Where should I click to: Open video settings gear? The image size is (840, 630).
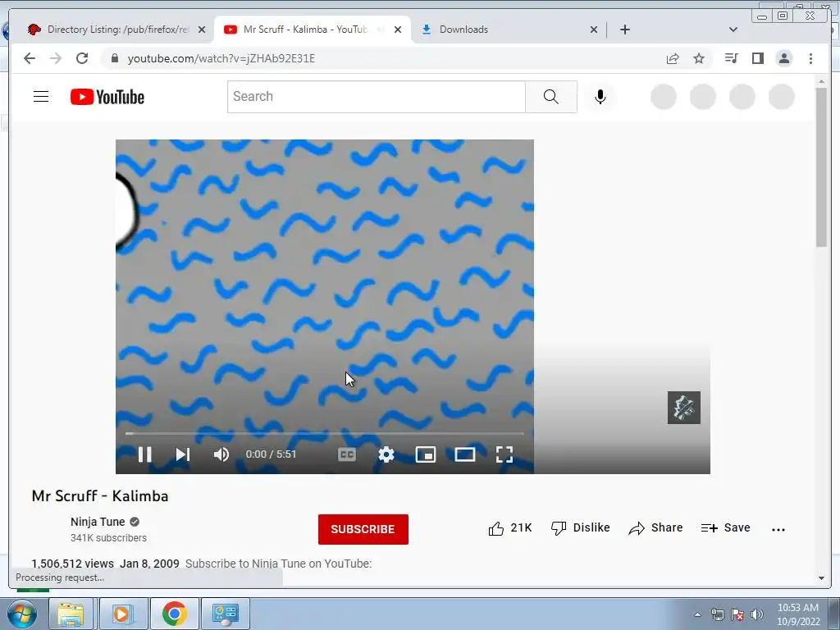pos(386,454)
